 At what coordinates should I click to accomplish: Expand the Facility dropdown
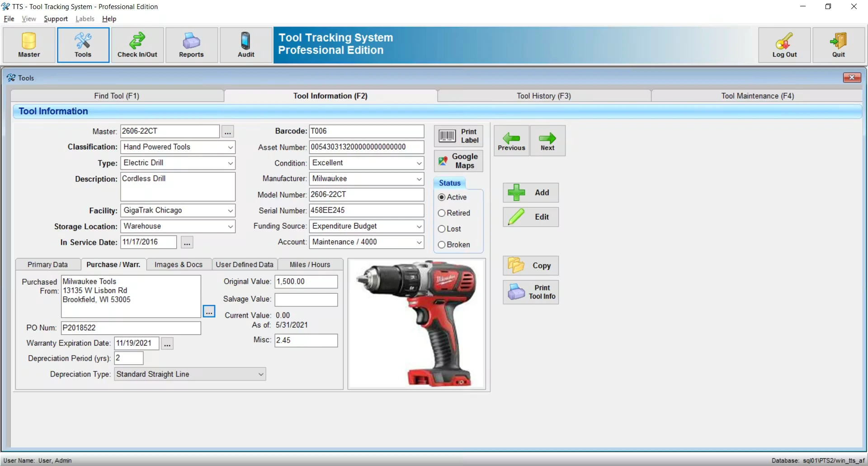pos(230,210)
